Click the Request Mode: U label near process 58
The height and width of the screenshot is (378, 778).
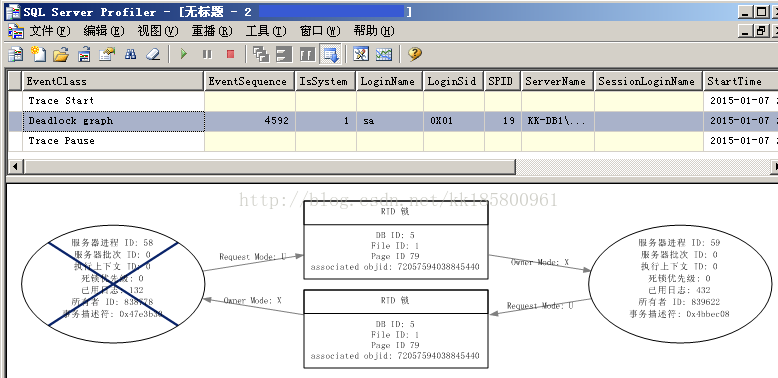coord(253,257)
